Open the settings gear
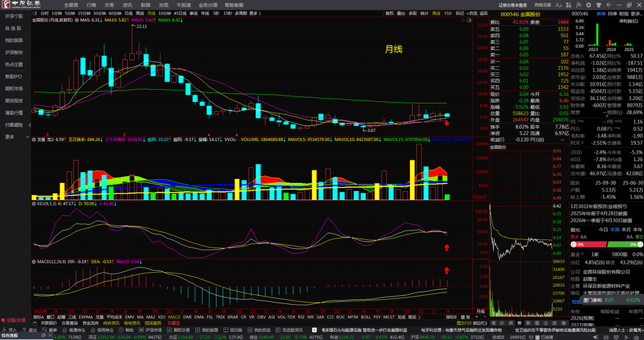 point(588,5)
